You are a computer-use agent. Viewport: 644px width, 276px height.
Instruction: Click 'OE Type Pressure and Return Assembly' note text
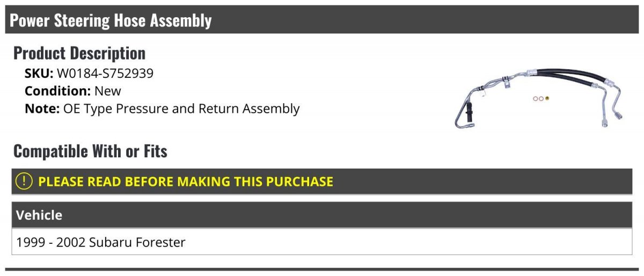point(181,108)
